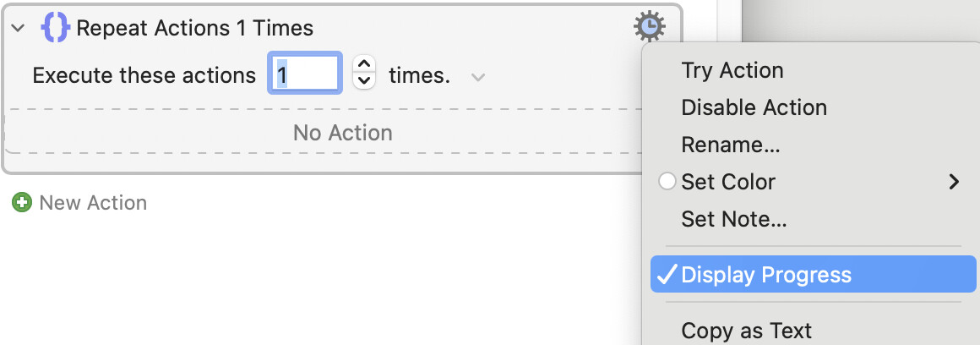The image size is (980, 345).
Task: Open the dropdown chevron after "times."
Action: (478, 77)
